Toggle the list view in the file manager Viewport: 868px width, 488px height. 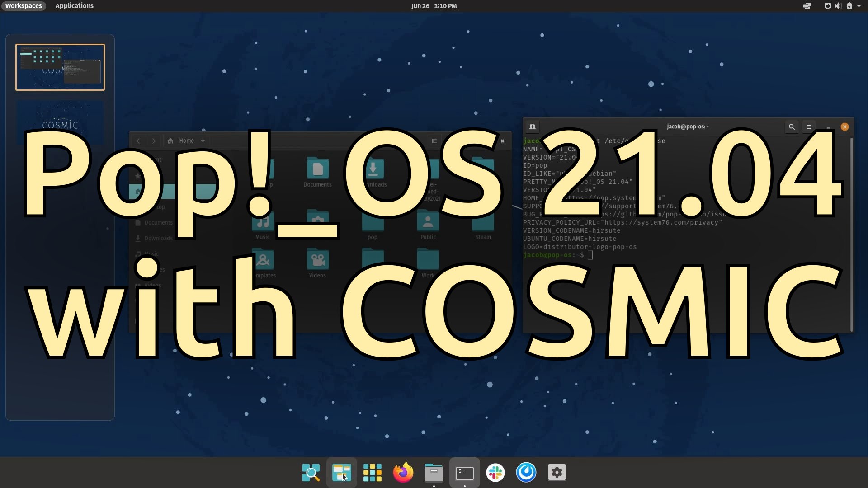(x=434, y=141)
